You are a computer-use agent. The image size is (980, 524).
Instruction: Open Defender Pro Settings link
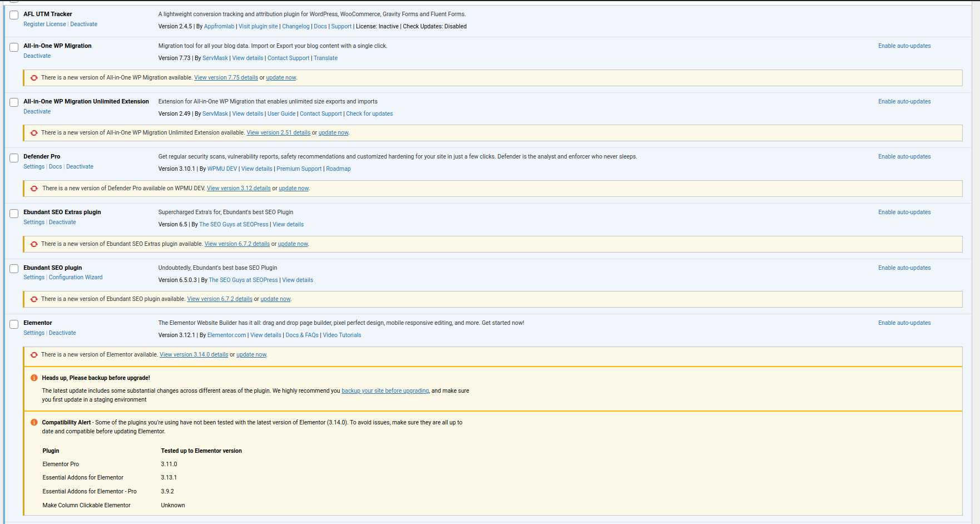point(34,167)
